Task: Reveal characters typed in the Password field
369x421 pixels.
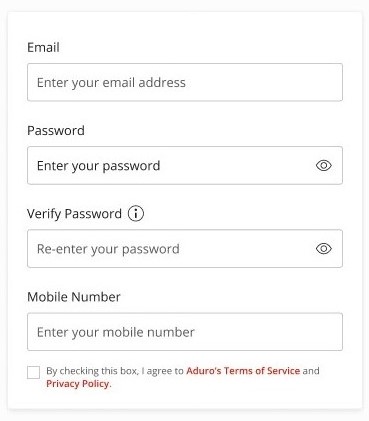Action: pos(323,165)
